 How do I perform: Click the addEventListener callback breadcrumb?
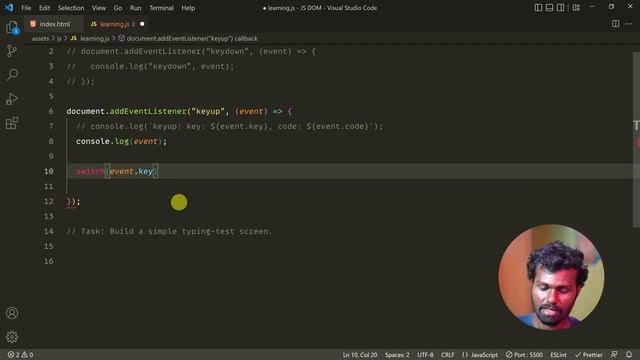click(x=188, y=38)
